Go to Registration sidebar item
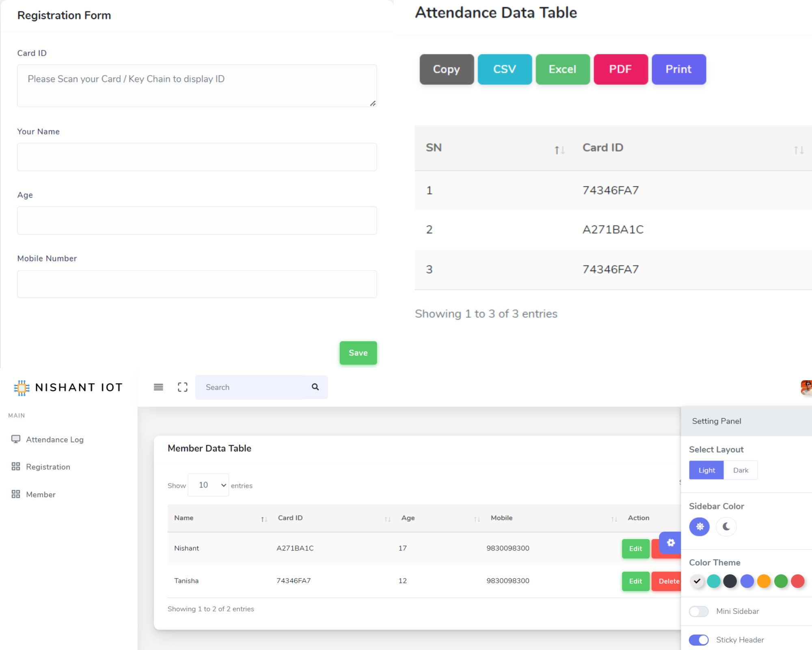Viewport: 812px width, 650px height. click(48, 467)
